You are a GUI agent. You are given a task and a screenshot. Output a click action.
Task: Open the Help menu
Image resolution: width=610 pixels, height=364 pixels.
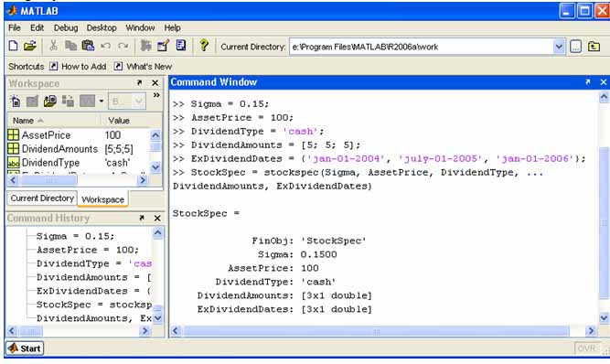(x=172, y=27)
